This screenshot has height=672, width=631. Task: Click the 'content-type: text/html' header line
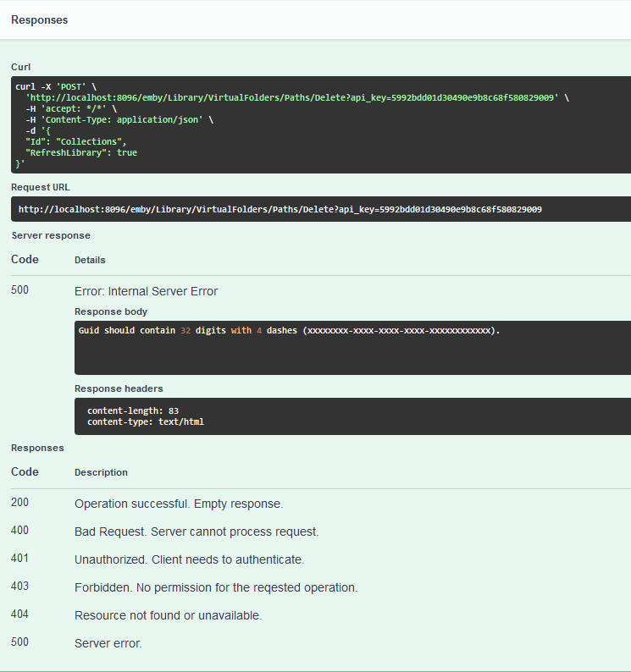145,421
